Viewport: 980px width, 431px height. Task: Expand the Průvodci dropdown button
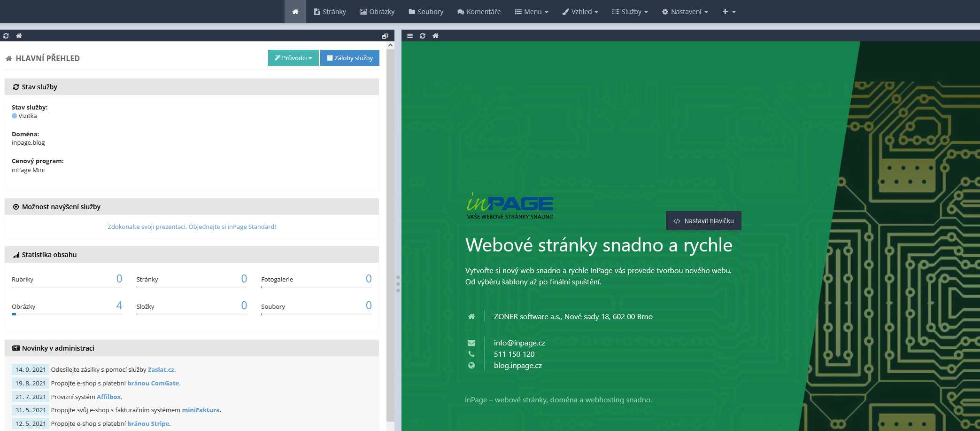(x=293, y=58)
